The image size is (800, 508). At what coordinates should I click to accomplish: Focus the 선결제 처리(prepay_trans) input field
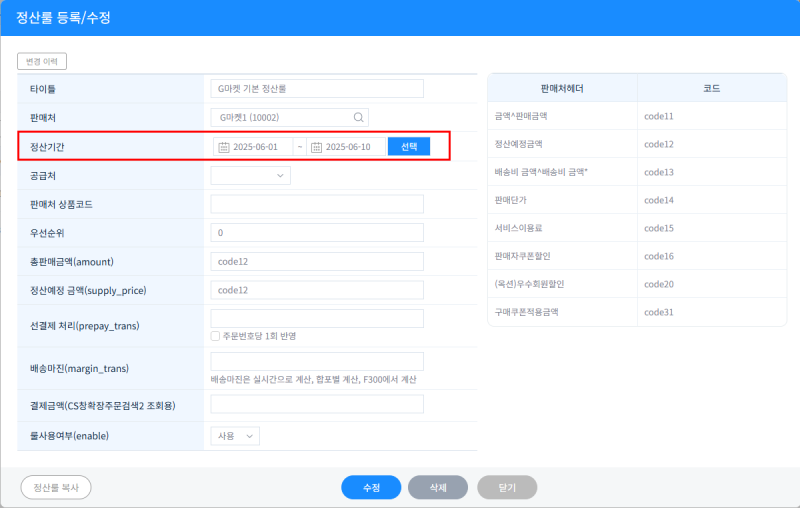tap(317, 318)
